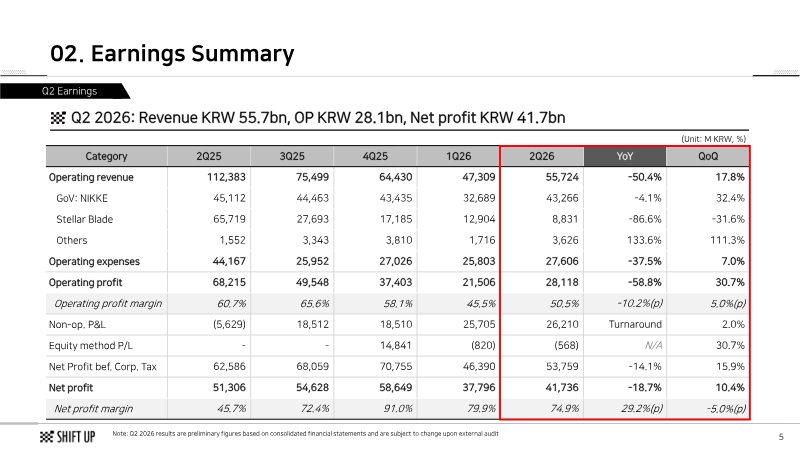Image resolution: width=800 pixels, height=450 pixels.
Task: Click the page number 5
Action: point(781,437)
